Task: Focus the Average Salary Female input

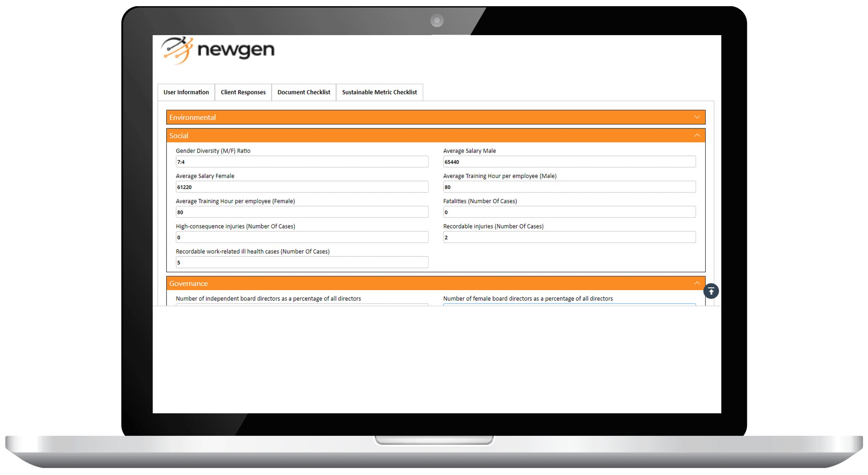Action: (302, 187)
